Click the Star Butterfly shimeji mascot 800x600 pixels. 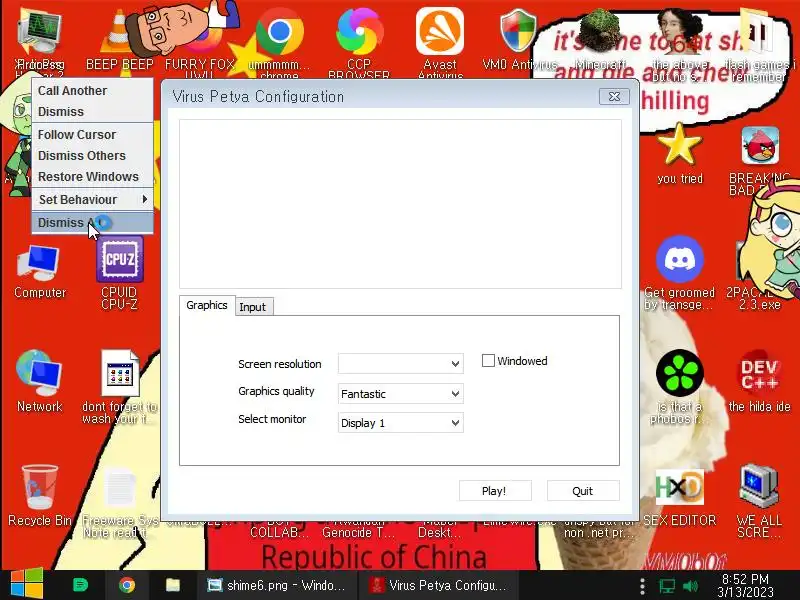(773, 240)
